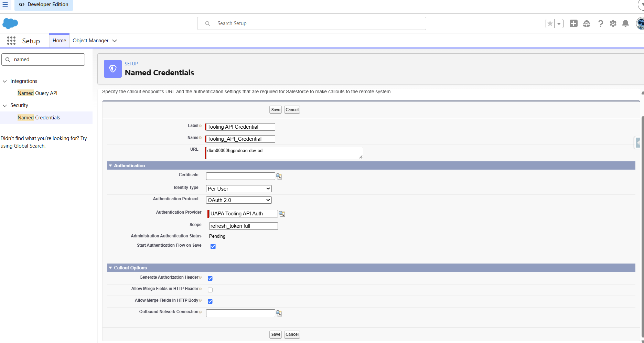
Task: Click the bottom Cancel button
Action: pyautogui.click(x=292, y=334)
